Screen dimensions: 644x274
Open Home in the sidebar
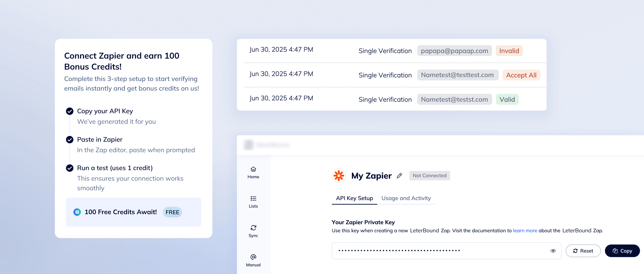[x=253, y=172]
